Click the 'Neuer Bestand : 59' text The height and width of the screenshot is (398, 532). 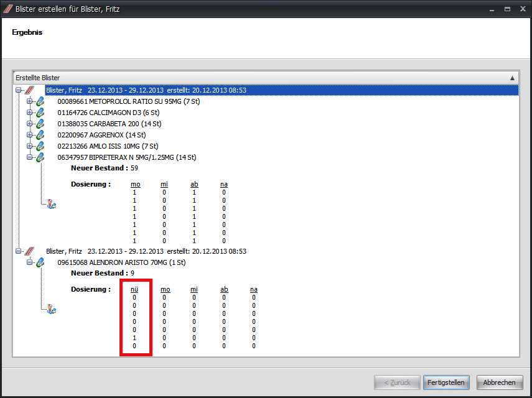tap(105, 168)
